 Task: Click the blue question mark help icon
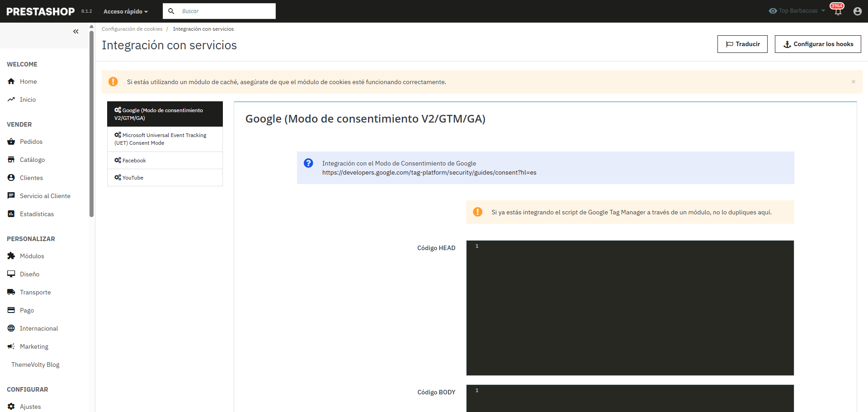pos(308,163)
